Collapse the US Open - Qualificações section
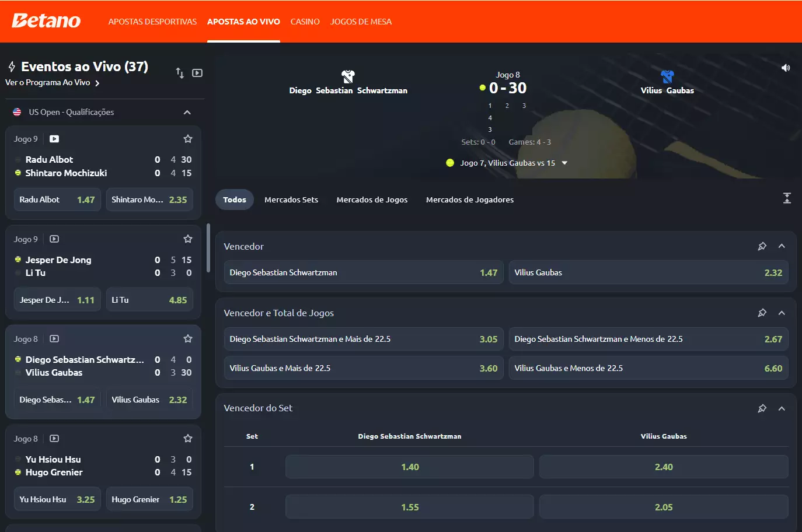This screenshot has width=802, height=532. (x=187, y=112)
